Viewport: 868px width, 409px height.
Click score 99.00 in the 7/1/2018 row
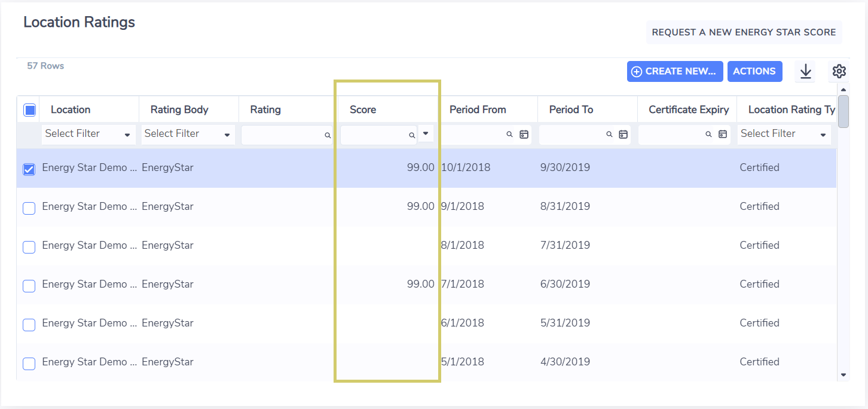[x=421, y=284]
